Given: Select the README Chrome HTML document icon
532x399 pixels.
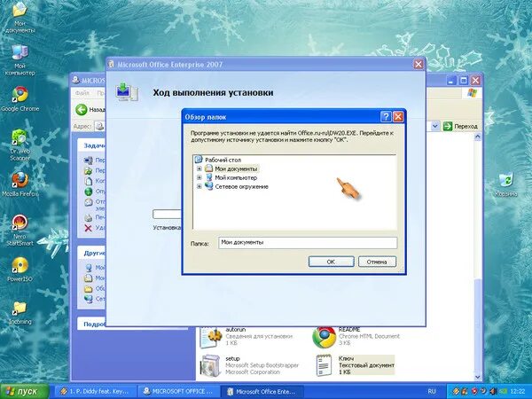Looking at the screenshot, I should [324, 337].
